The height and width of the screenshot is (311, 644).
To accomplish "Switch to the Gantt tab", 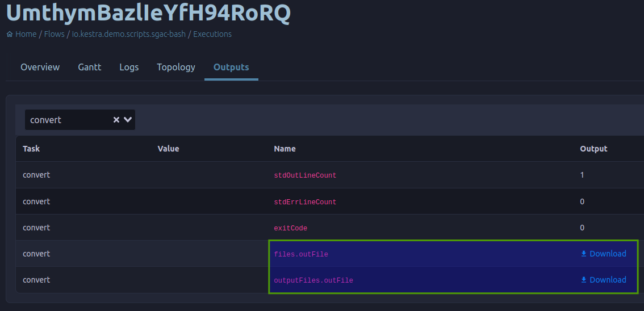I will click(x=90, y=68).
